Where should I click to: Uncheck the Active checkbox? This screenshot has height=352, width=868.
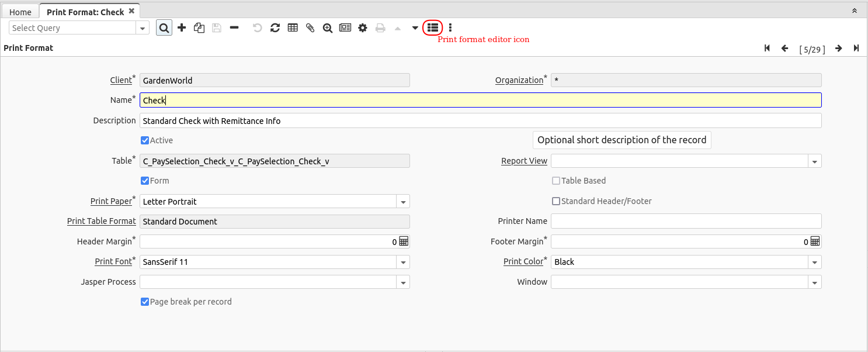click(145, 140)
